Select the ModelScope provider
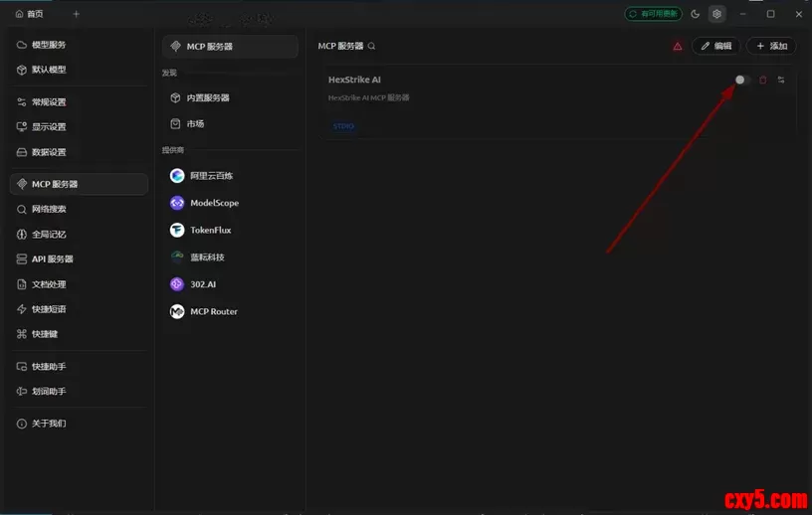Image resolution: width=812 pixels, height=515 pixels. (213, 203)
